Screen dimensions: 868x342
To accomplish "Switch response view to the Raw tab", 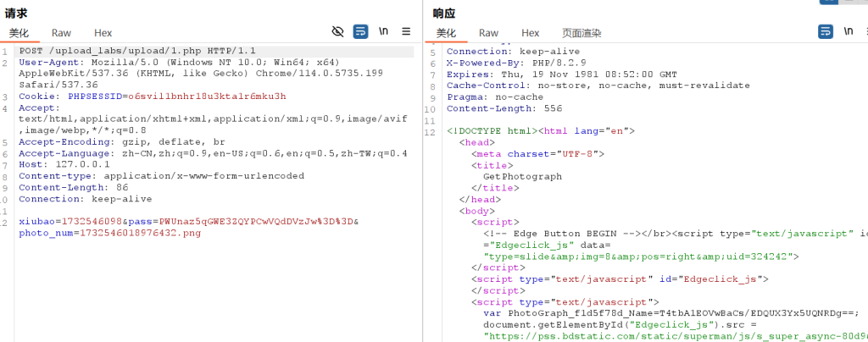I will pos(488,33).
